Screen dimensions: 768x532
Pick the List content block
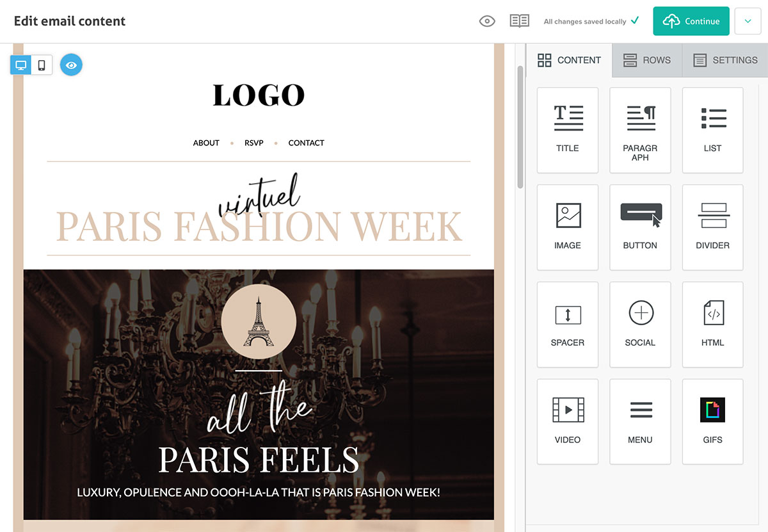click(x=712, y=130)
